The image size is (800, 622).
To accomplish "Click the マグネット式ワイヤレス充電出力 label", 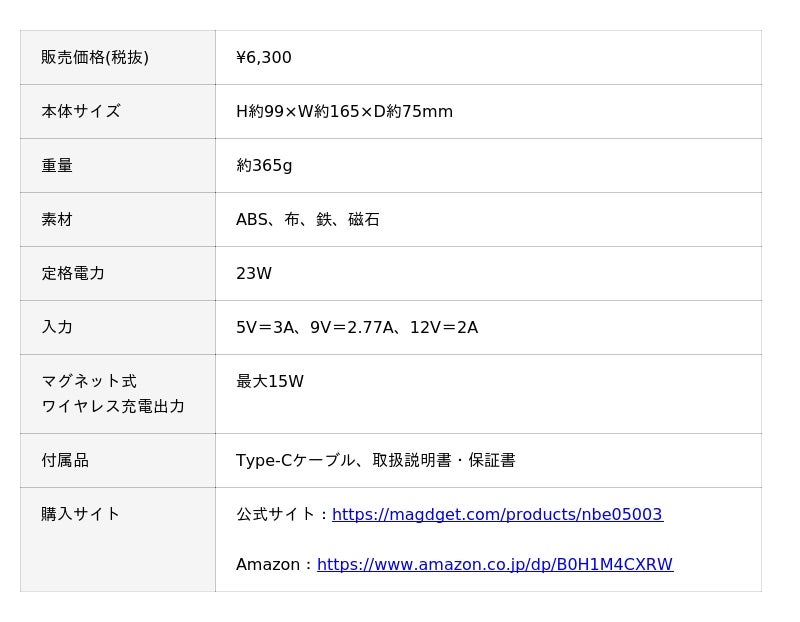I will [x=113, y=393].
